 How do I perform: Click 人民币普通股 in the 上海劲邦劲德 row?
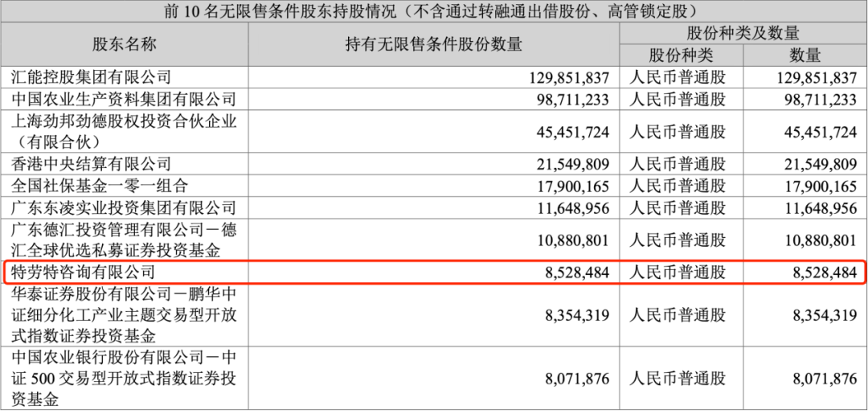click(x=677, y=133)
